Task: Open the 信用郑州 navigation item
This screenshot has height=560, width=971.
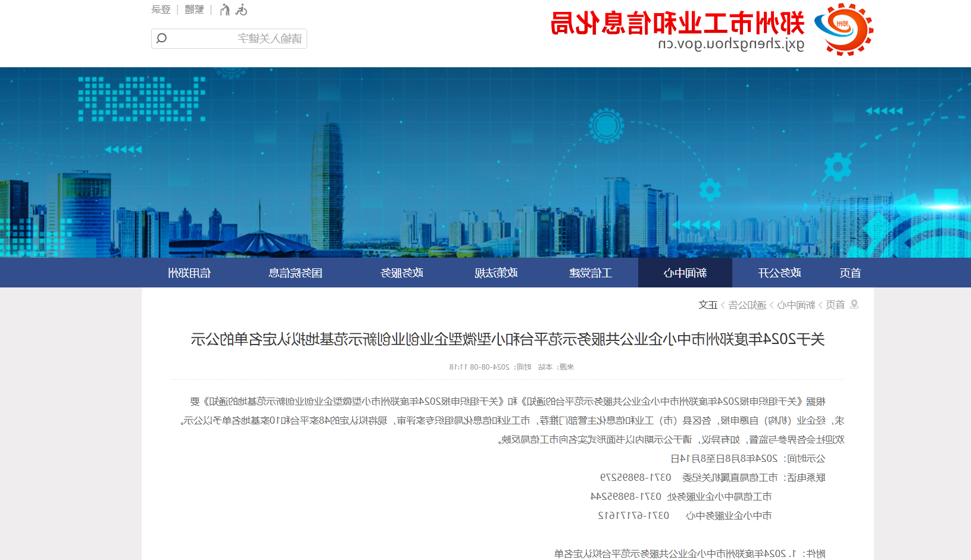Action: pos(189,273)
